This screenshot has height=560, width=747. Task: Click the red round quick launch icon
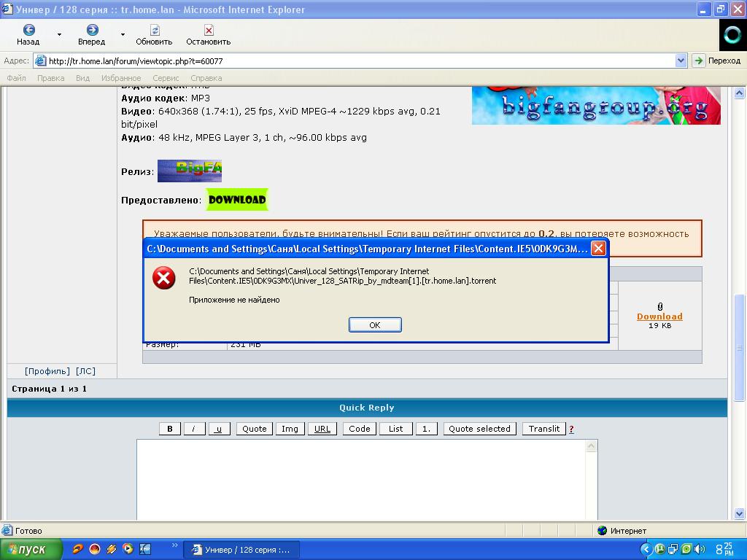pyautogui.click(x=95, y=549)
